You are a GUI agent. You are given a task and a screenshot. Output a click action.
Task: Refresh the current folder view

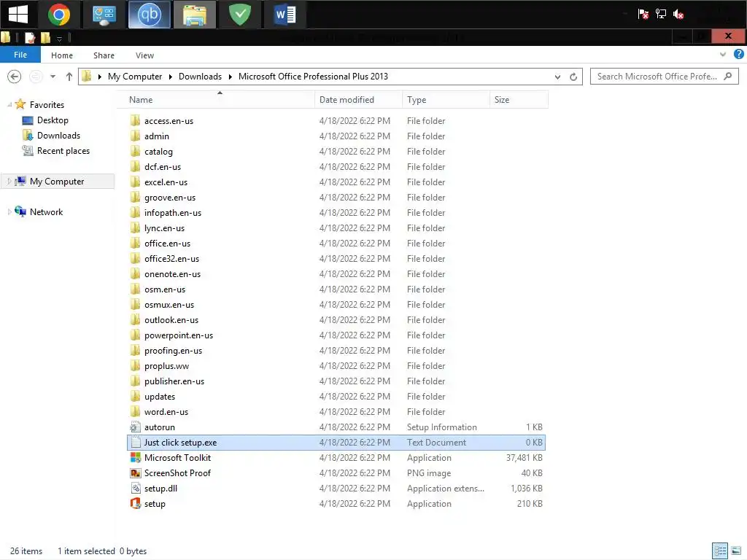tap(573, 77)
